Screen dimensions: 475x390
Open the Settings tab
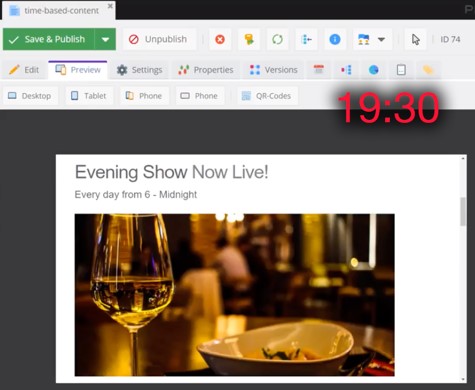(139, 70)
